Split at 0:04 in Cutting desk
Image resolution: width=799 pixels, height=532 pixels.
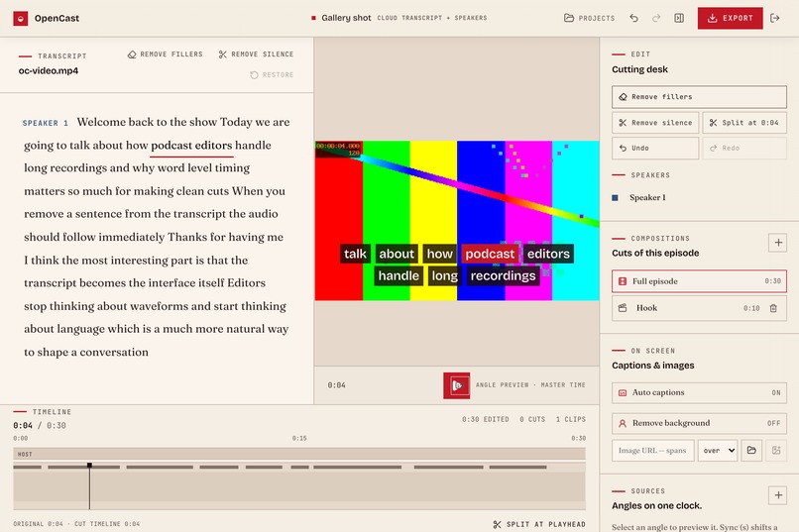(x=744, y=123)
